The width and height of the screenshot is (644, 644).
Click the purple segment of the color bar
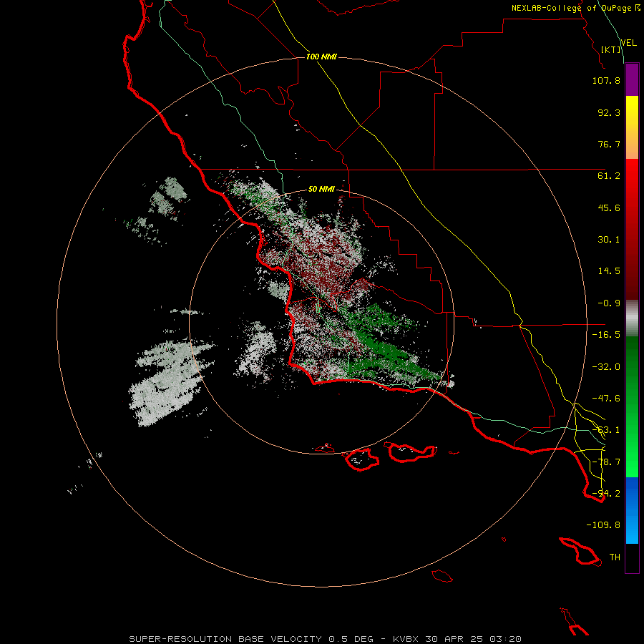pyautogui.click(x=632, y=80)
